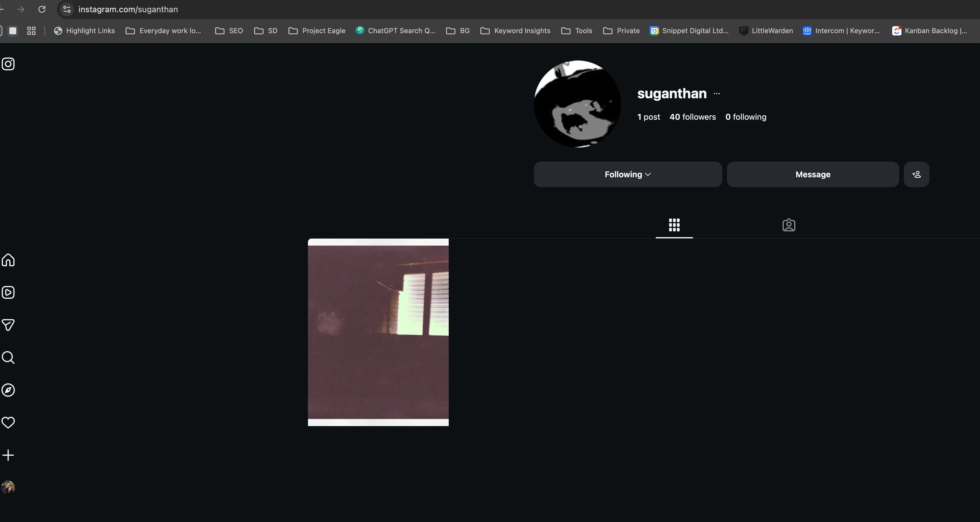
Task: Click suggested accounts add-person button
Action: [916, 174]
